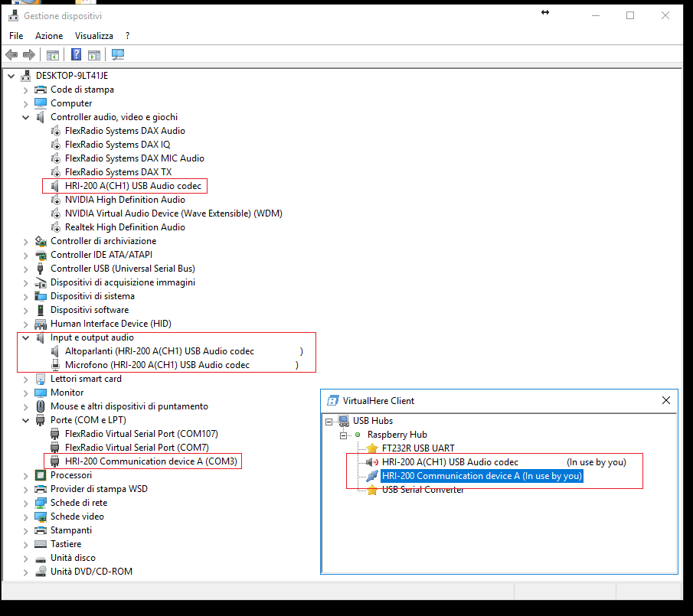Click the Dispositivi software icon
The width and height of the screenshot is (693, 616).
(41, 310)
